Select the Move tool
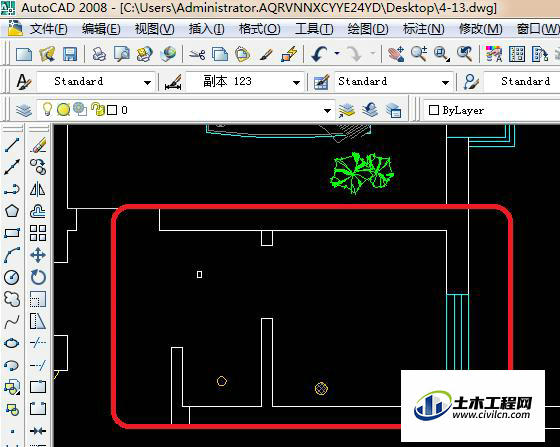The image size is (560, 447). click(38, 255)
